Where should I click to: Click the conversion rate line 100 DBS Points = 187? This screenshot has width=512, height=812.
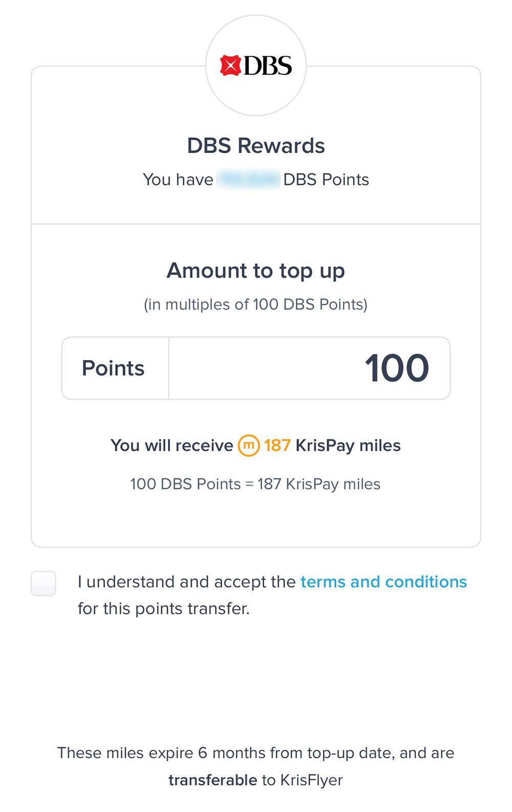255,484
